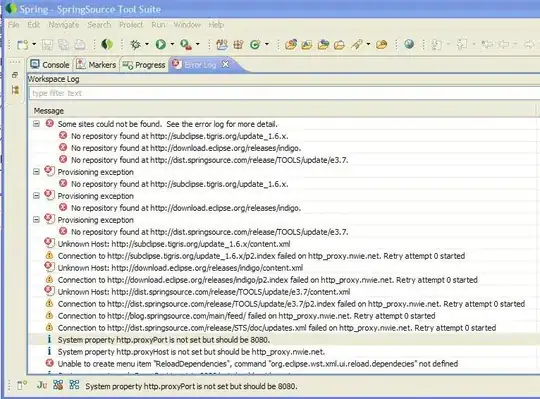Click the 'type filter text' field
This screenshot has width=540, height=399.
coord(284,93)
